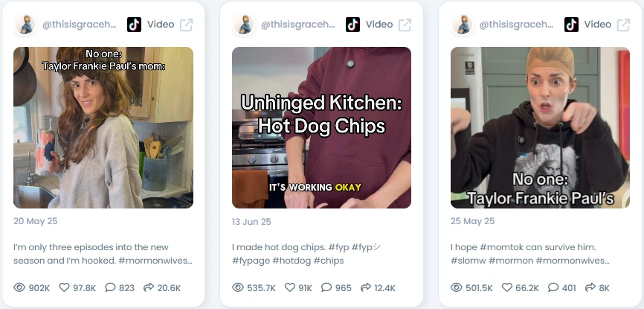Click the heart likes icon showing 66.2K

(x=507, y=287)
